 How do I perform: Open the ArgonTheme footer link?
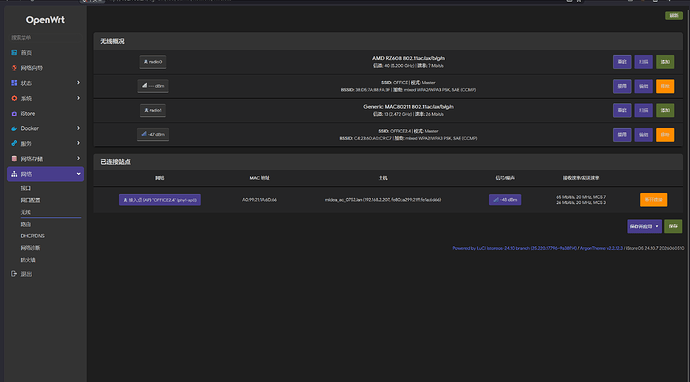point(601,248)
